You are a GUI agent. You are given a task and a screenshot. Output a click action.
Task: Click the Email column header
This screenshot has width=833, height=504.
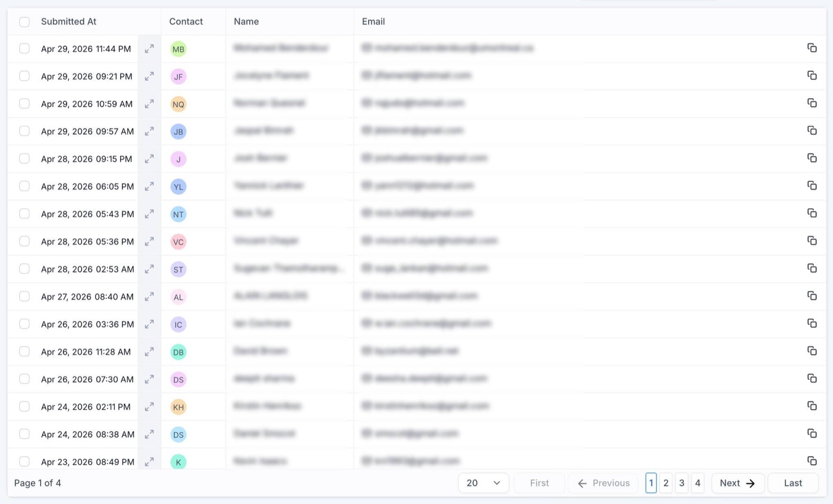tap(373, 22)
